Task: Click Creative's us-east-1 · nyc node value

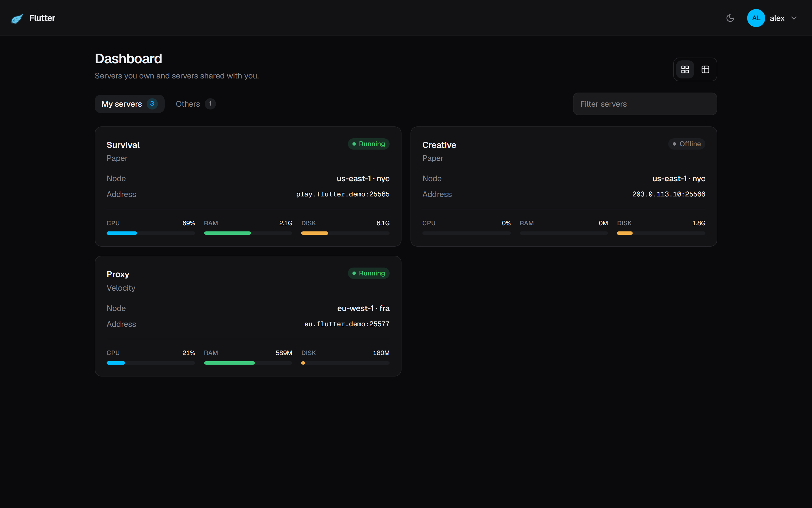Action: pyautogui.click(x=679, y=178)
